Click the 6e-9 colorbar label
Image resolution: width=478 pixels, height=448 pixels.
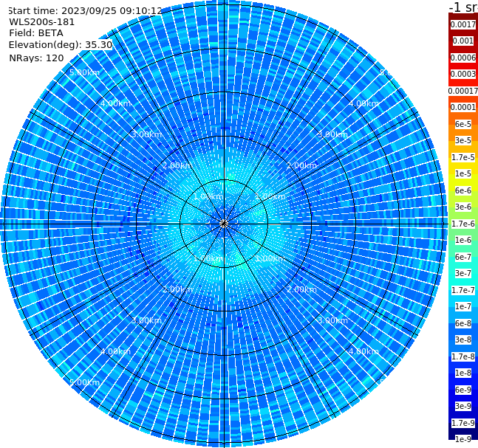coord(463,390)
